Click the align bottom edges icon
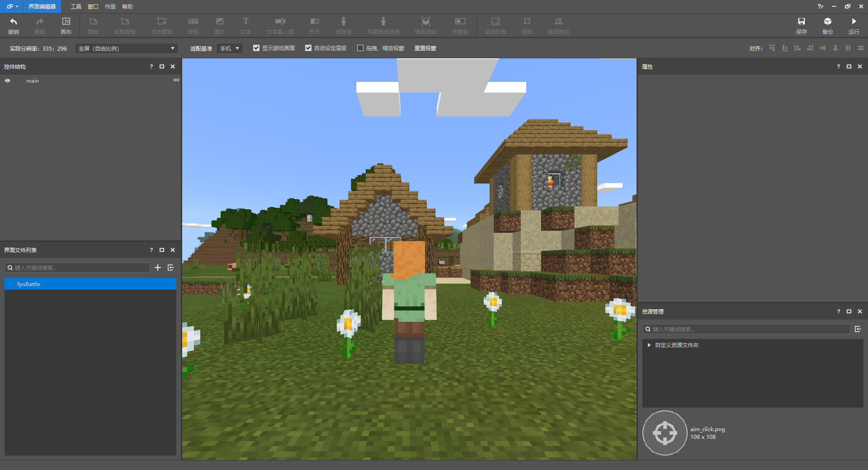 (x=785, y=48)
